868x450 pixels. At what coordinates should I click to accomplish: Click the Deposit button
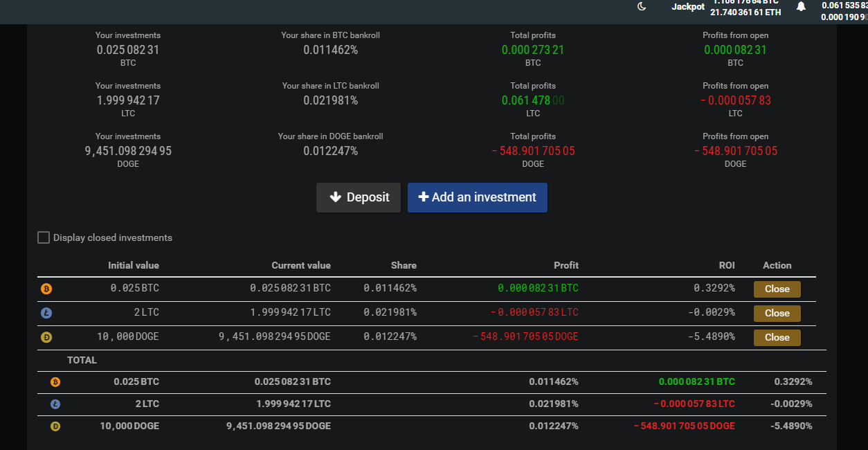click(x=359, y=197)
